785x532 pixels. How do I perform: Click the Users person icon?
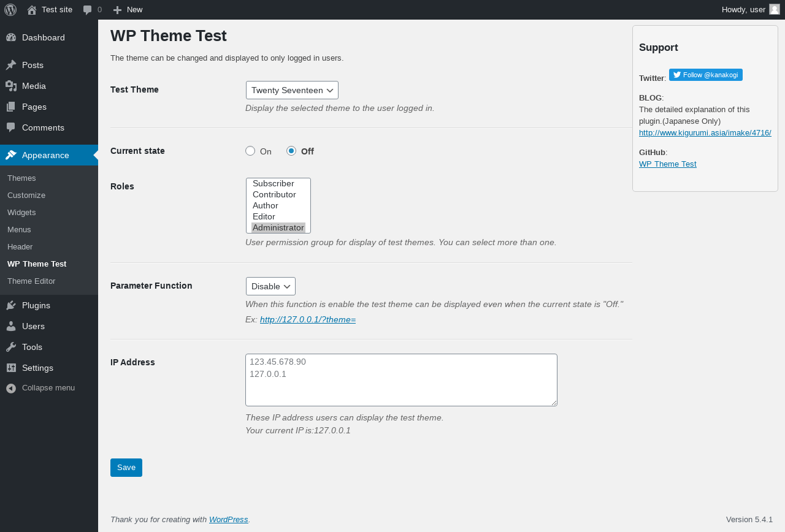coord(11,326)
